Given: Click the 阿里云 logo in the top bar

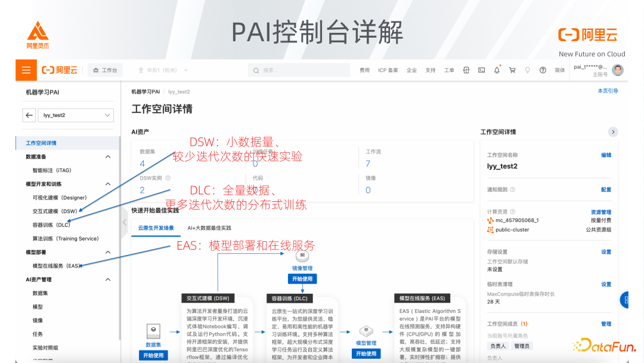Looking at the screenshot, I should 60,70.
